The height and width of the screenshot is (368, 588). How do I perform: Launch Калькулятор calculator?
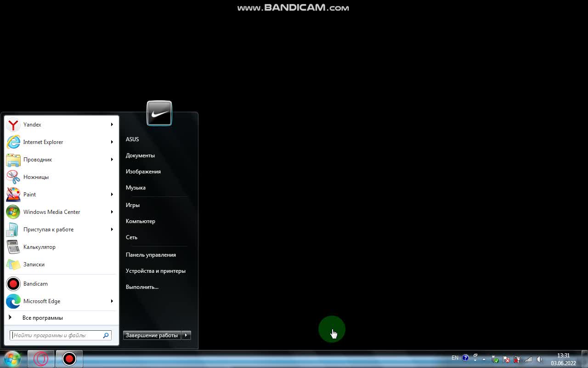(62, 247)
